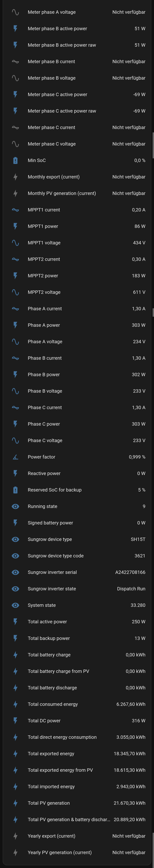Open the Signed battery power entity
154x868 pixels.
50,523
